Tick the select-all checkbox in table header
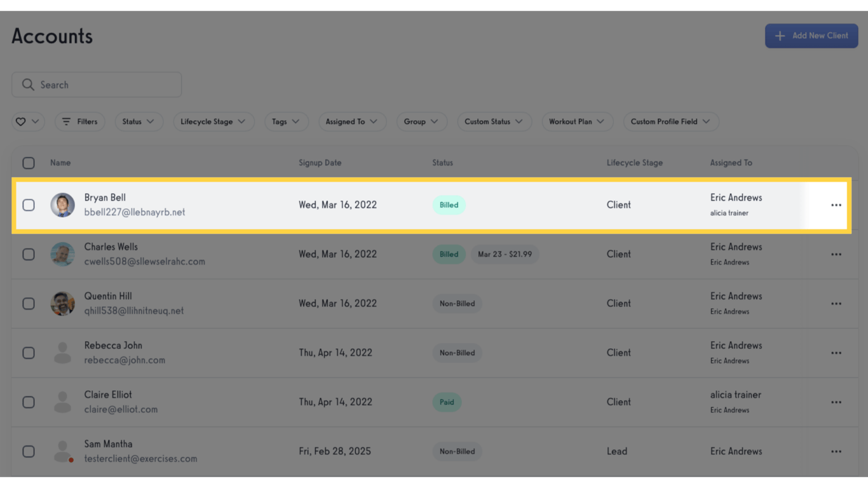Viewport: 868px width, 488px height. coord(29,163)
